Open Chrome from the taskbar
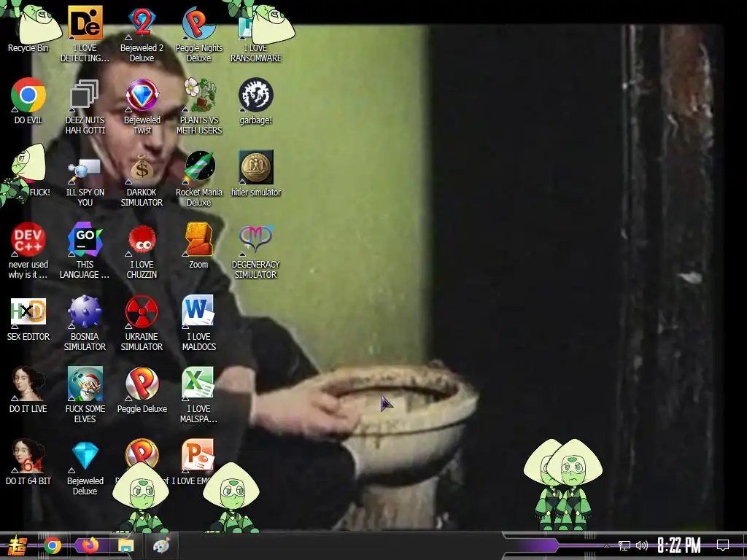The image size is (747, 560). point(53,545)
